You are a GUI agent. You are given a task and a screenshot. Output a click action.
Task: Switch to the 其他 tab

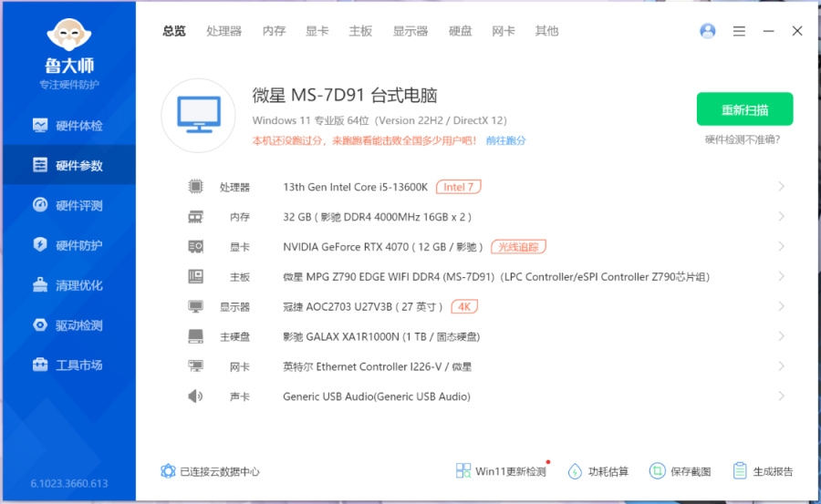pyautogui.click(x=546, y=31)
